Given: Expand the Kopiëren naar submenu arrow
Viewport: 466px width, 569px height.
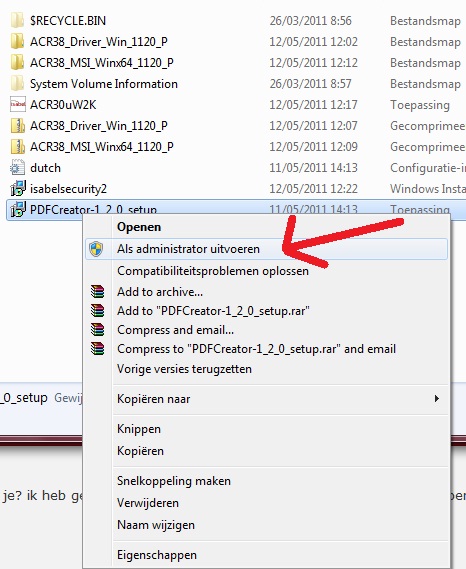Looking at the screenshot, I should tap(437, 399).
